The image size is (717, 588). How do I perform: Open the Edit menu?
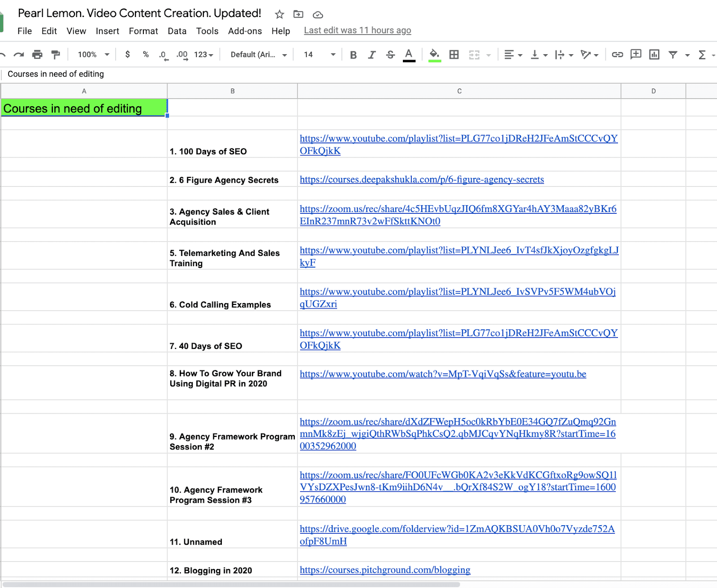pos(49,31)
